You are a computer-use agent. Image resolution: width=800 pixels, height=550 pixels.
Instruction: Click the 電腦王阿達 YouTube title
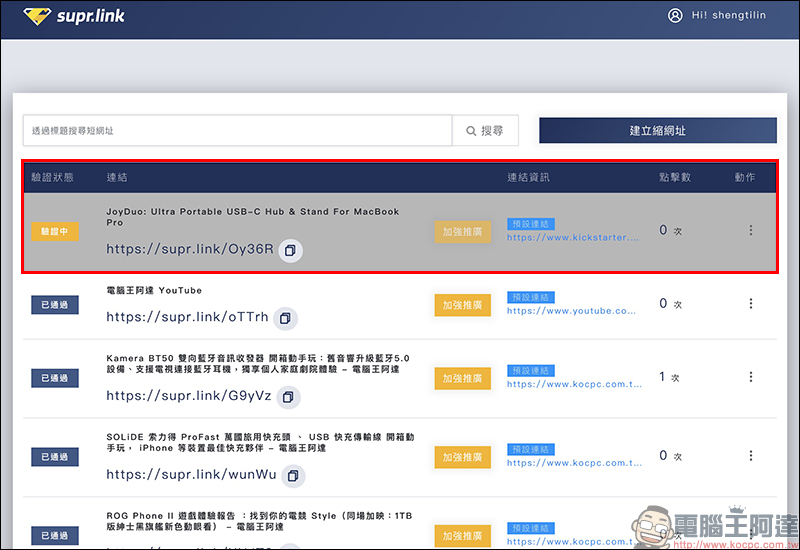(x=154, y=290)
